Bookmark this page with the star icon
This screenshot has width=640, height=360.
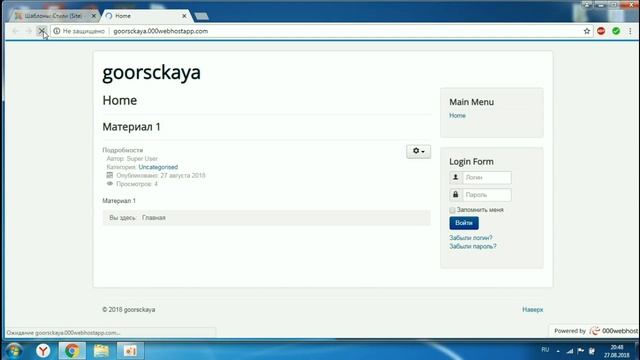click(x=587, y=31)
